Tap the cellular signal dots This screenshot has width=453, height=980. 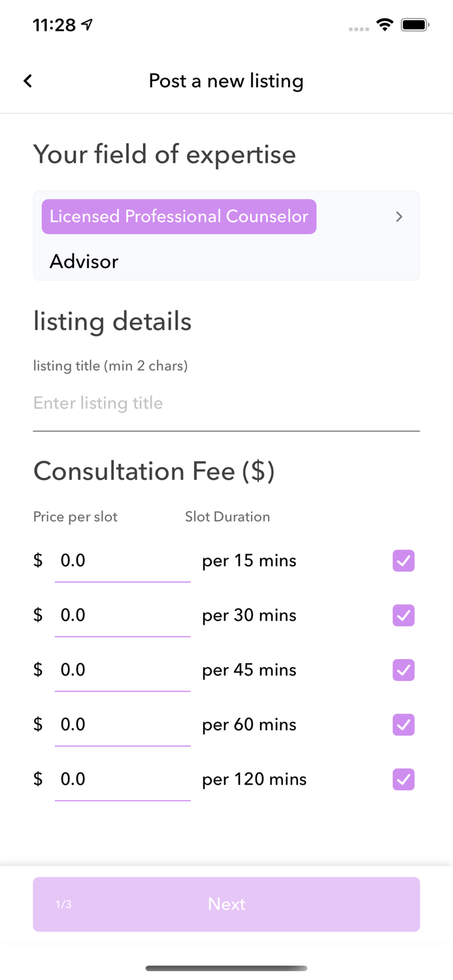point(358,29)
